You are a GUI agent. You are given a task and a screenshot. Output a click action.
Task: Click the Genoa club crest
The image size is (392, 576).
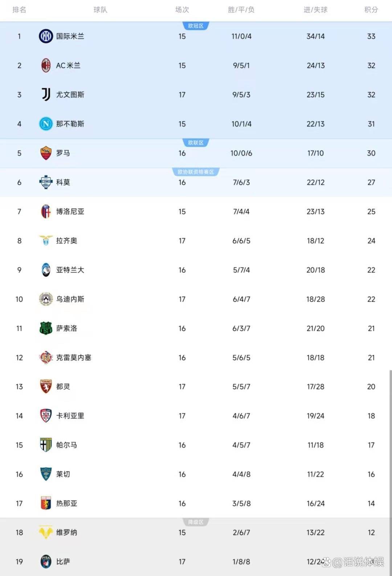pos(46,503)
